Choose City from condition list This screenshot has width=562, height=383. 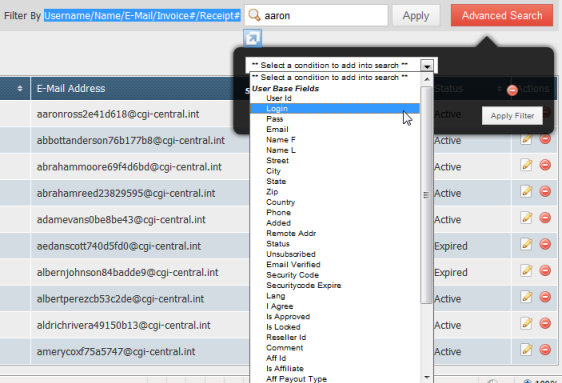[335, 171]
